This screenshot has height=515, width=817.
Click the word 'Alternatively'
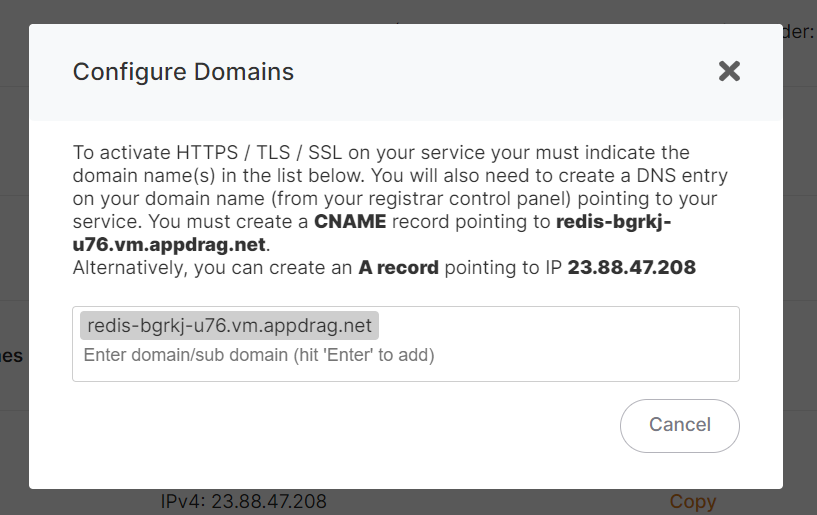130,267
